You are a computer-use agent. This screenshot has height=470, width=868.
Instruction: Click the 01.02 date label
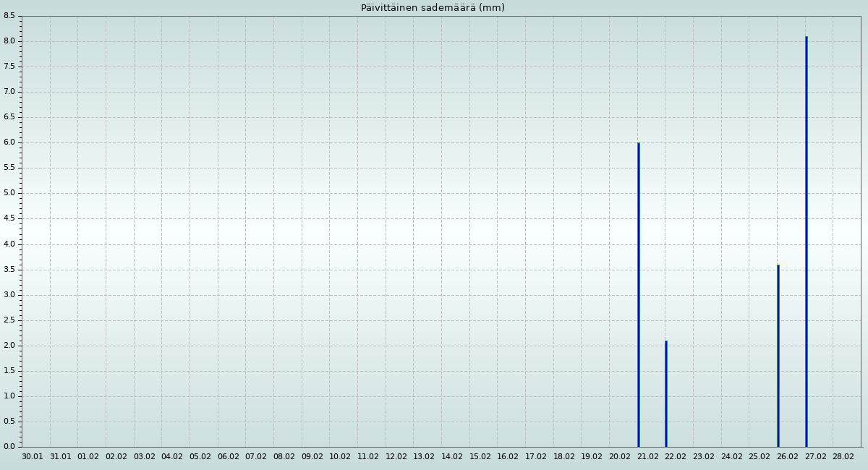88,457
